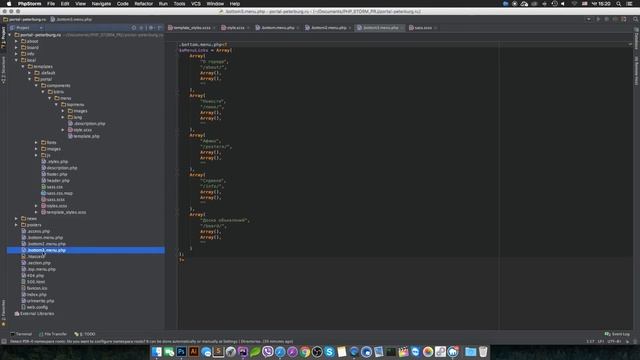Open the Apple menu
Screen dimensions: 640x360
click(x=9, y=4)
